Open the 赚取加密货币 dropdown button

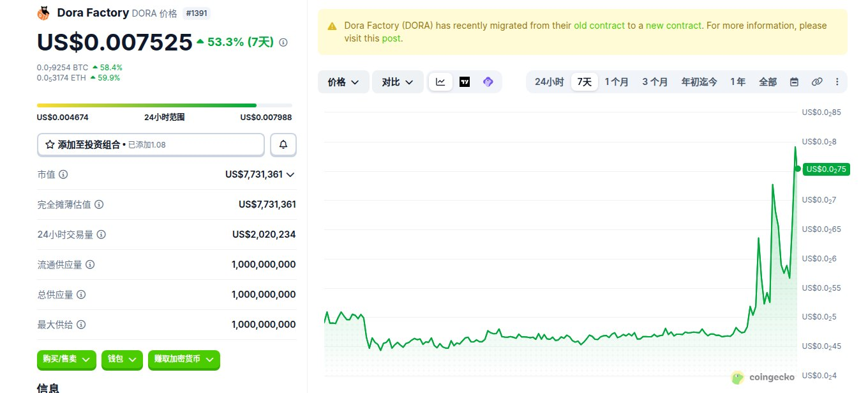point(184,359)
